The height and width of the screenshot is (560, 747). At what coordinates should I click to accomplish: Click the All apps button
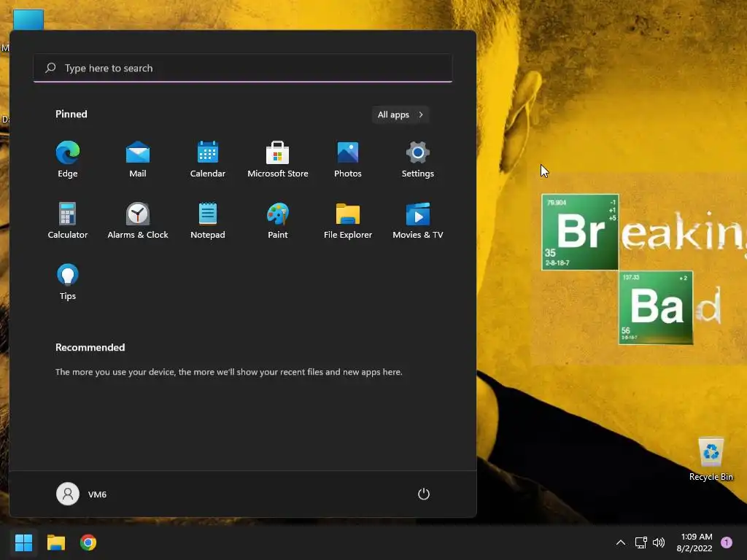coord(400,114)
